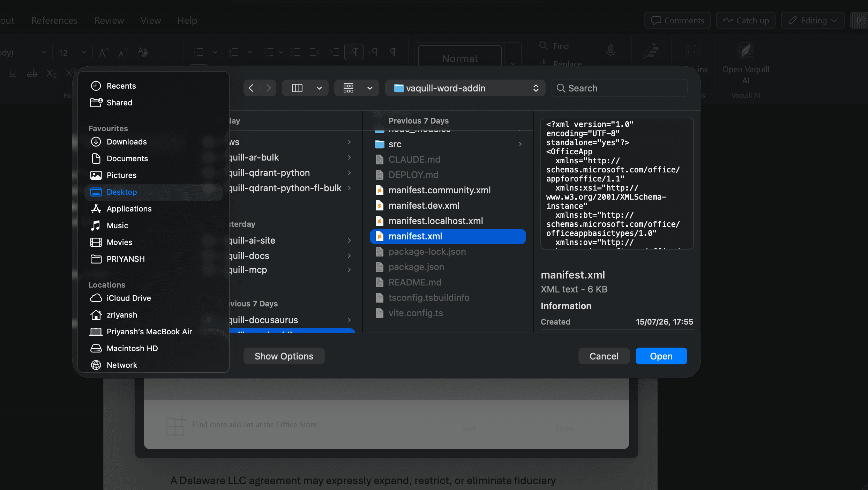Image resolution: width=868 pixels, height=490 pixels.
Task: Select manifest.localhost.xml file
Action: click(448, 221)
